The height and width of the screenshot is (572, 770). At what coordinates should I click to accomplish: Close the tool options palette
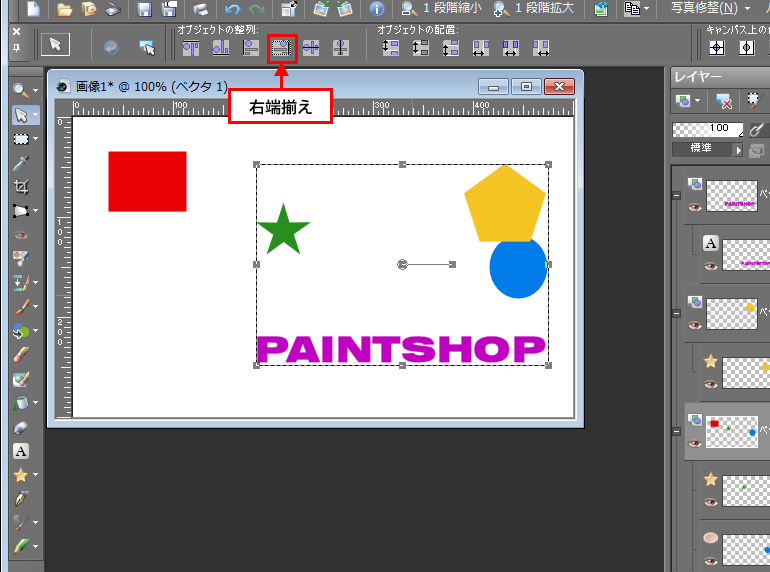[x=16, y=32]
